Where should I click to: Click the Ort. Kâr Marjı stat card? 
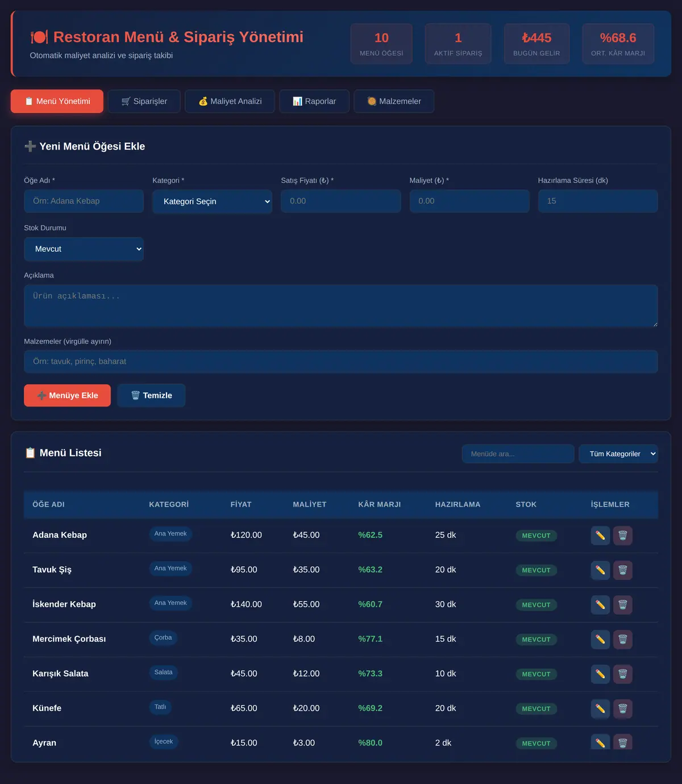coord(618,44)
